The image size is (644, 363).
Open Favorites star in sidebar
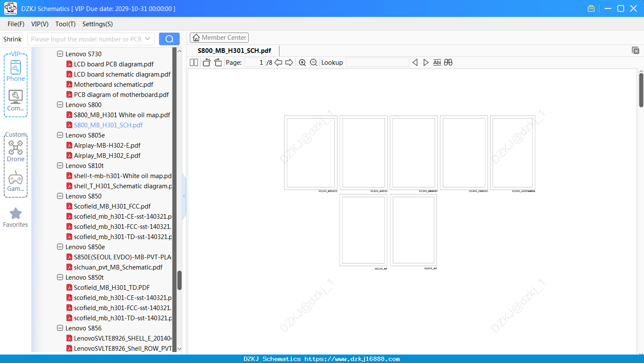[16, 217]
